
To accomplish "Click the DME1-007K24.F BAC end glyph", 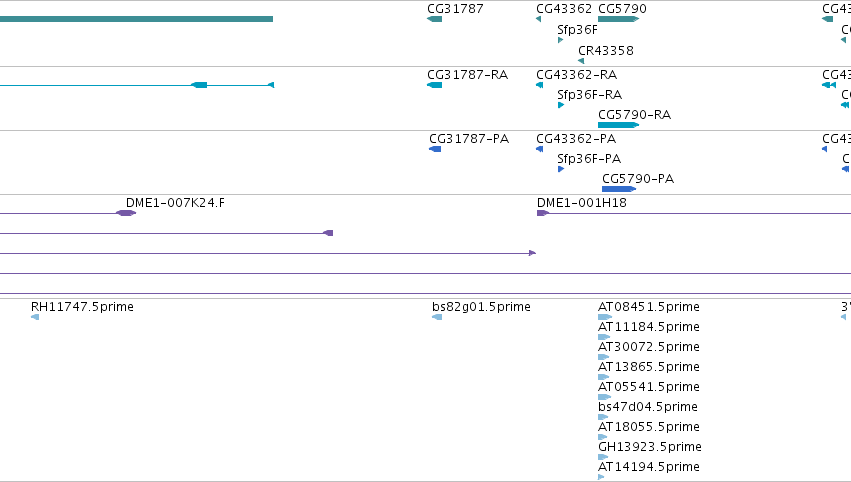I will point(126,213).
